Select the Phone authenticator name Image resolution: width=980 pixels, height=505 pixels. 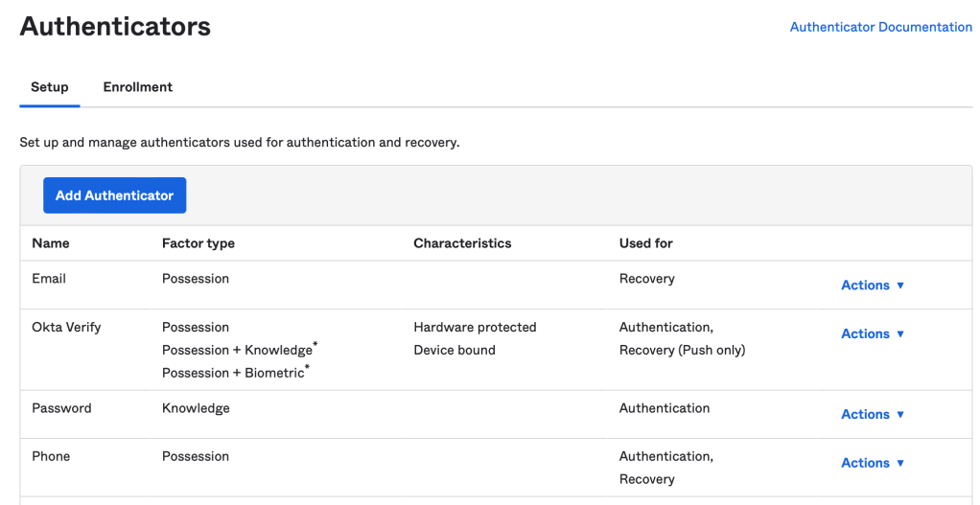[51, 456]
